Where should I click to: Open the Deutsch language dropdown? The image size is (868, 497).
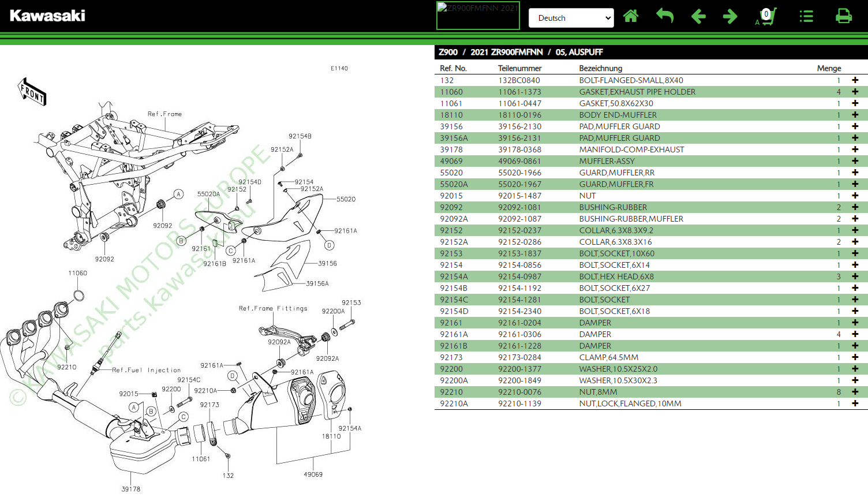tap(571, 18)
